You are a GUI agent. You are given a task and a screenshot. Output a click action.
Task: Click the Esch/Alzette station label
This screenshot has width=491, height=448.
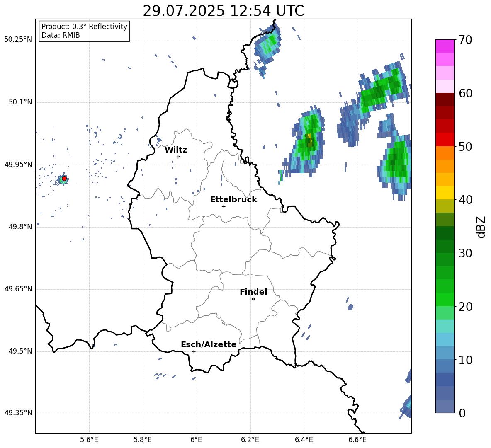[209, 345]
